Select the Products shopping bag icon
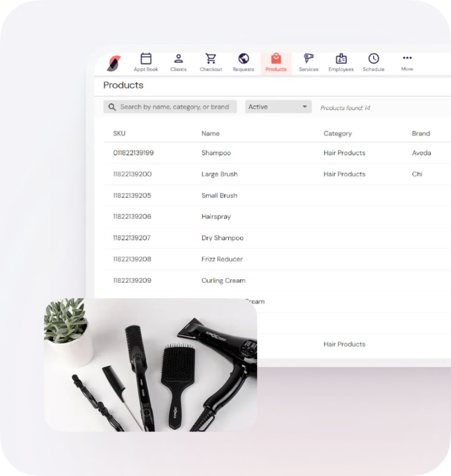The height and width of the screenshot is (476, 451). pyautogui.click(x=276, y=59)
